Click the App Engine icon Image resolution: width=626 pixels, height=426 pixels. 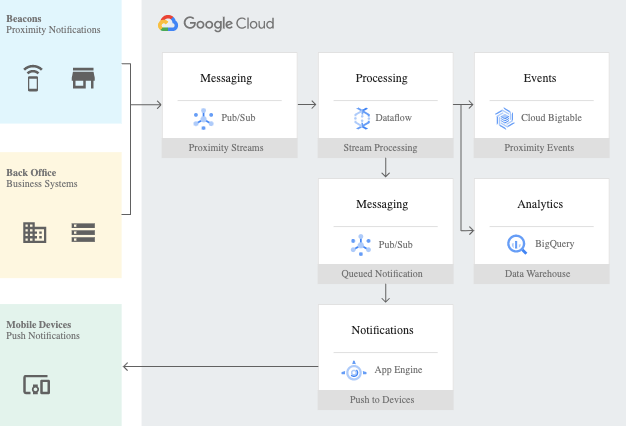point(355,370)
